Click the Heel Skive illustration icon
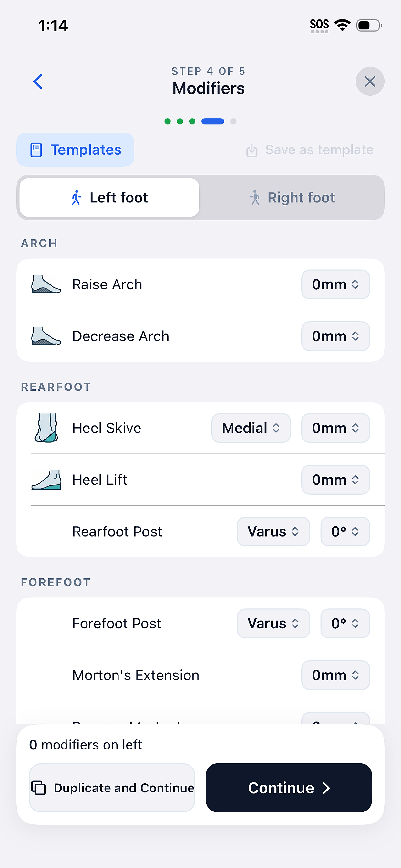This screenshot has width=401, height=868. pyautogui.click(x=46, y=428)
